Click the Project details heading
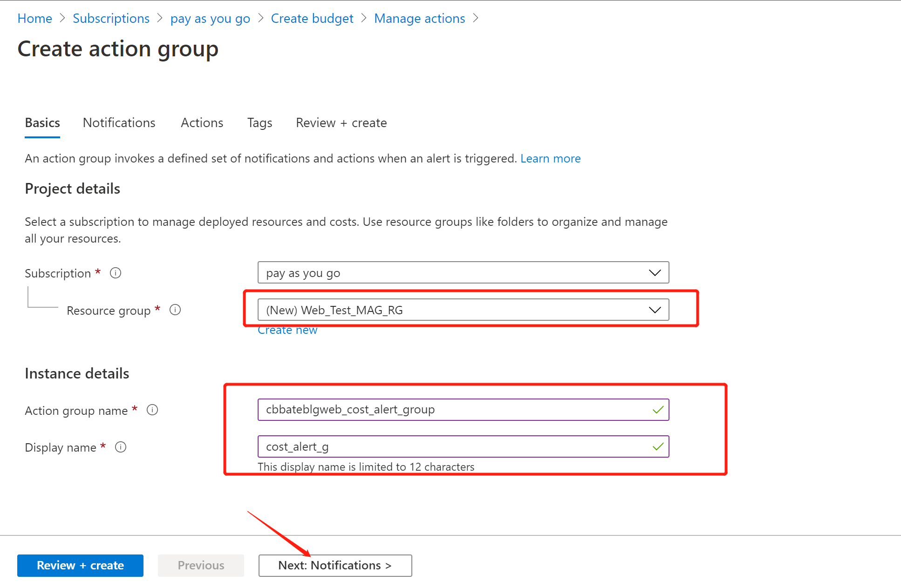 (x=72, y=189)
